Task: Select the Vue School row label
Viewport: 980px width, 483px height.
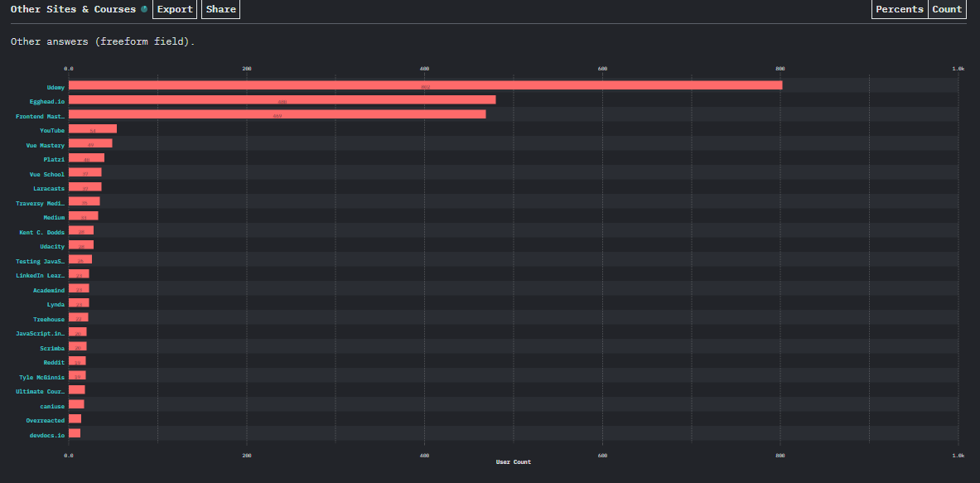Action: (x=47, y=174)
